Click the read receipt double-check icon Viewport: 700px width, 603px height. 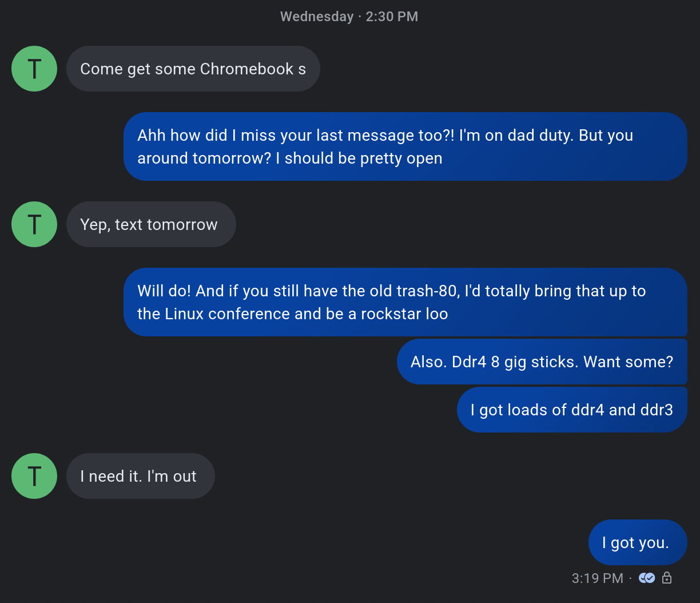[647, 578]
